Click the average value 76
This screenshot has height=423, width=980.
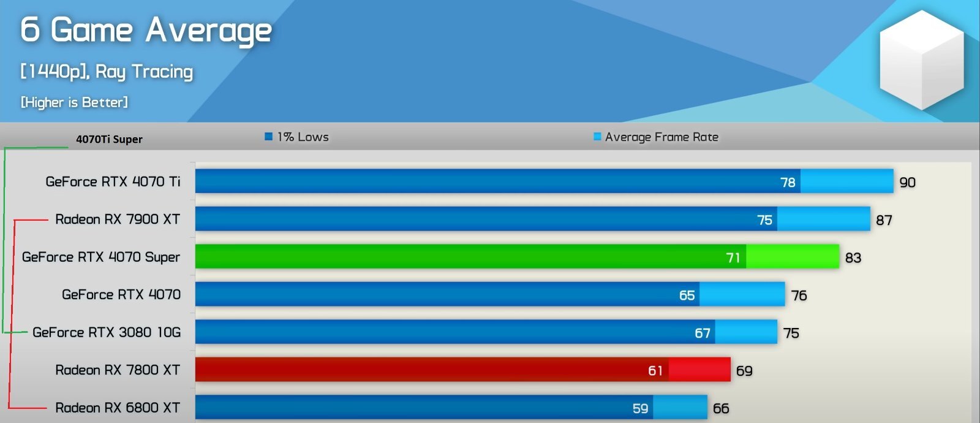(799, 295)
